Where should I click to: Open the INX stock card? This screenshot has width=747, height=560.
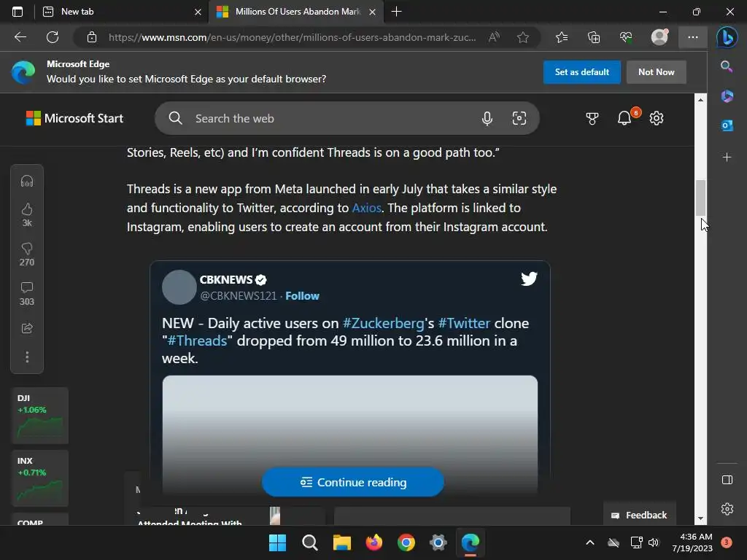(x=40, y=478)
